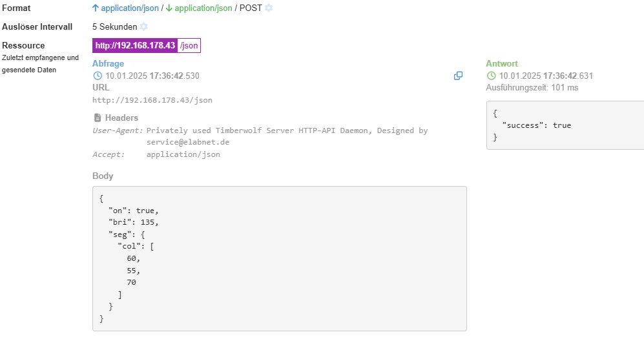Click the Antwort heading
The image size is (644, 341).
click(502, 64)
